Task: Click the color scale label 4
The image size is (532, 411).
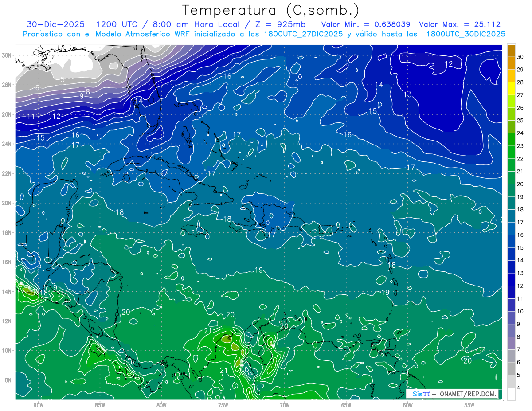Action: pos(519,388)
